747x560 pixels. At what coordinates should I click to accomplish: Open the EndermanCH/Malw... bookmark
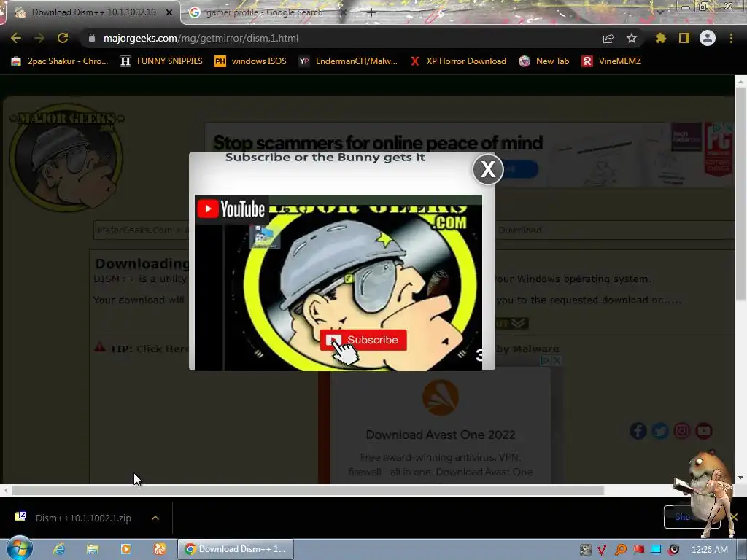[348, 61]
